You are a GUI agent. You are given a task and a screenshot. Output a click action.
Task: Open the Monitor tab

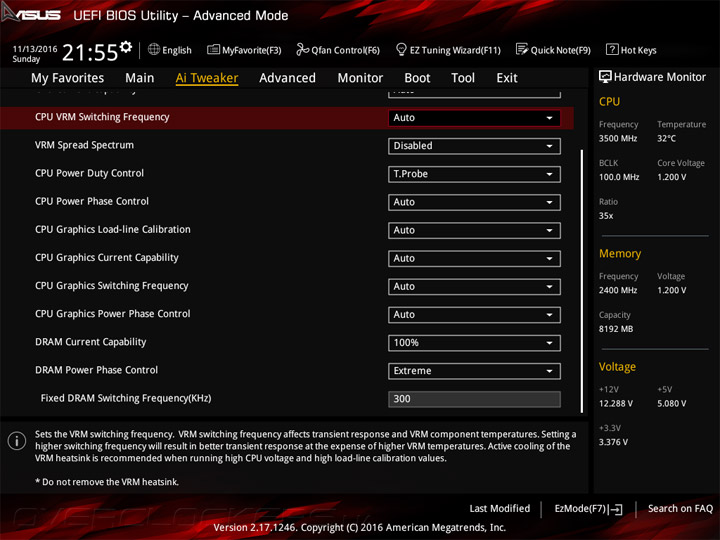click(x=360, y=78)
